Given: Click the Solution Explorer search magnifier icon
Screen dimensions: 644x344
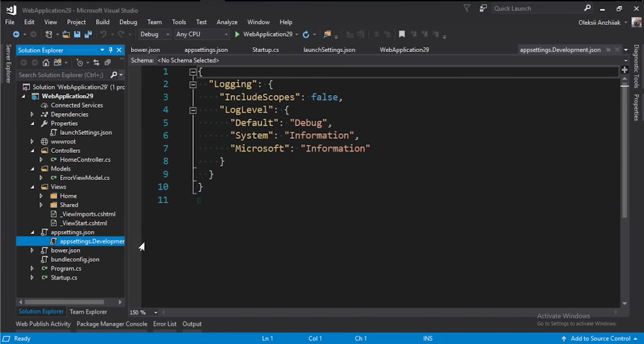Looking at the screenshot, I should tap(114, 75).
